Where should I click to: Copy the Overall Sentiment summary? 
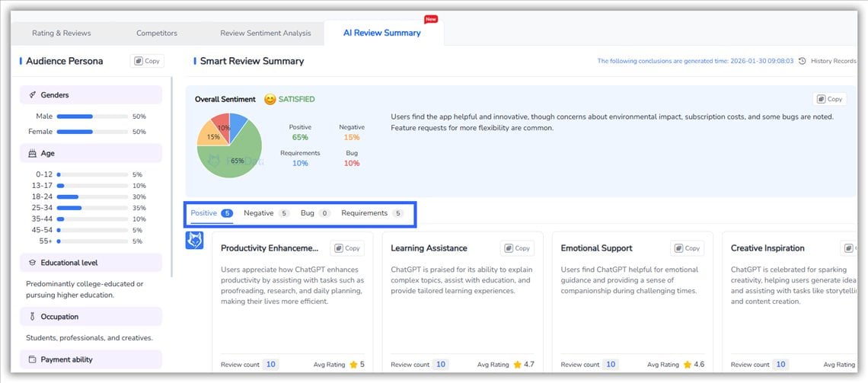(x=830, y=99)
